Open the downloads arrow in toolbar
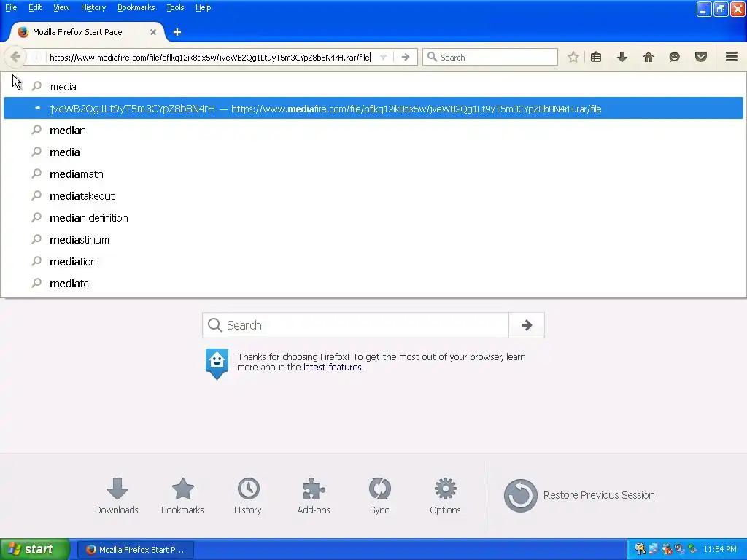 [x=622, y=57]
